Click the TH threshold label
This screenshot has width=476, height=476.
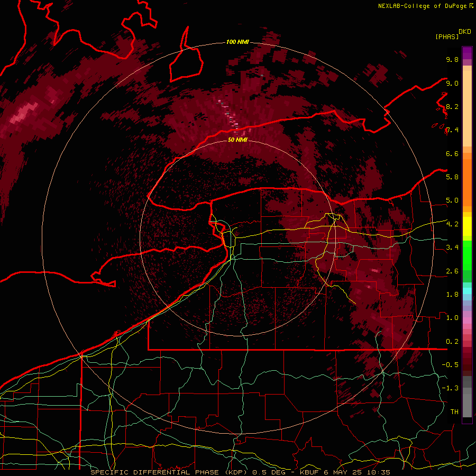454,412
